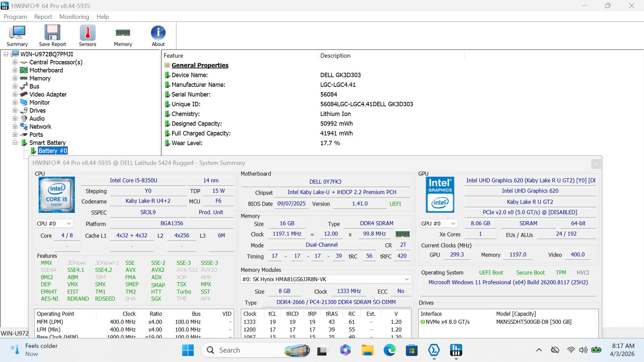Click the taskbar Search box
The height and width of the screenshot is (362, 644).
[256, 350]
